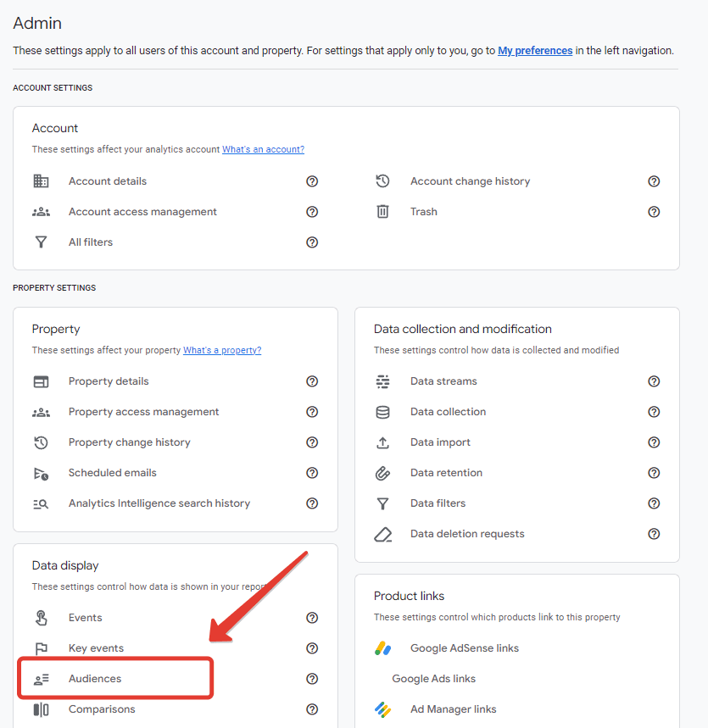Open help icon beside Key events
This screenshot has width=708, height=728.
[312, 648]
